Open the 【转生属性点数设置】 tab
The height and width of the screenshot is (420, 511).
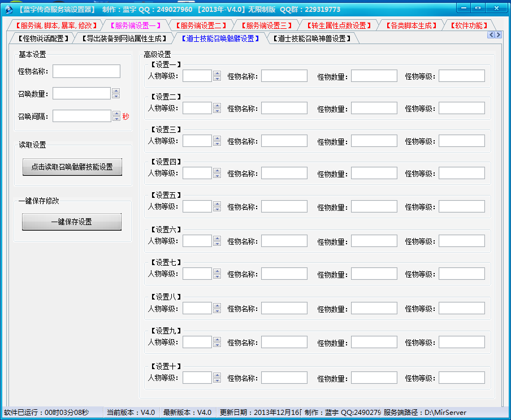(339, 25)
